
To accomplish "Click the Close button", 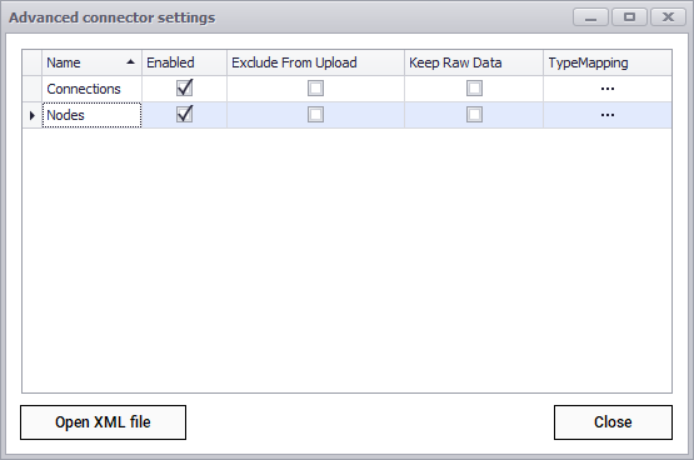I will coord(612,422).
